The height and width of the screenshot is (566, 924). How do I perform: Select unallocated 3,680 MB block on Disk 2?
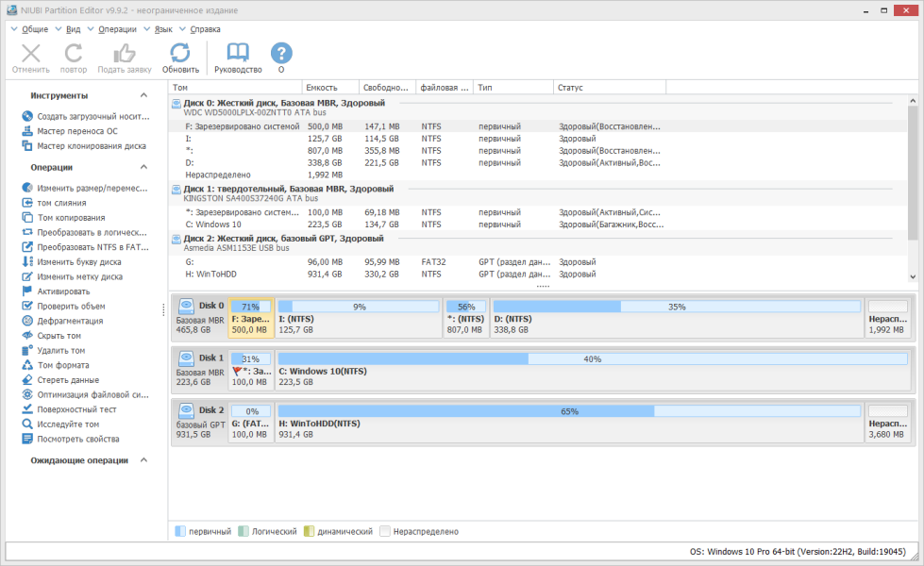click(887, 423)
